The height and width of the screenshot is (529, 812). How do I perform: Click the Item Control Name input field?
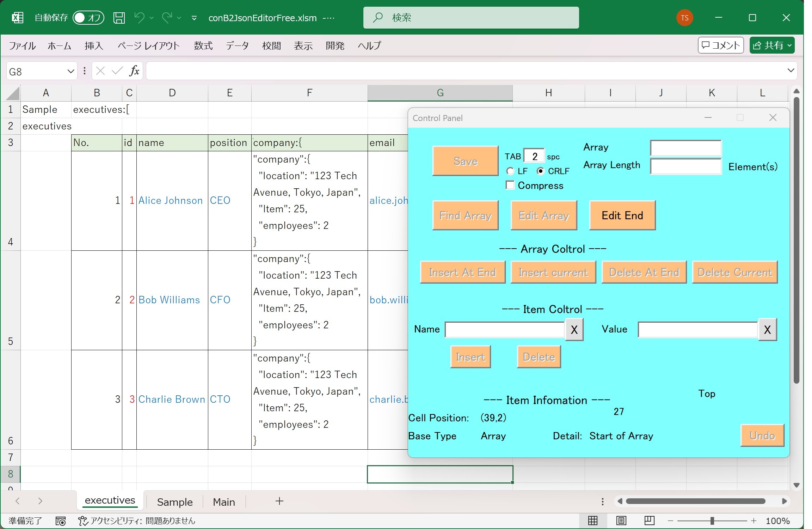coord(505,330)
